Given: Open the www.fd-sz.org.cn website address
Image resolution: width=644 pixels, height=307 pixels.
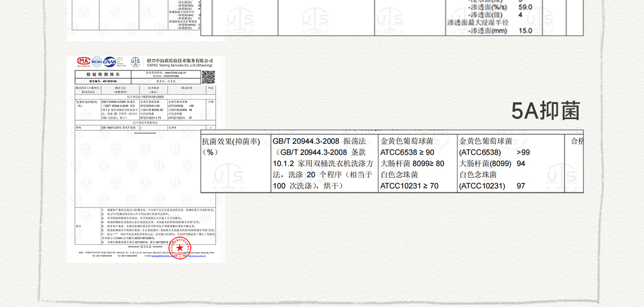Looking at the screenshot, I should coord(176,73).
